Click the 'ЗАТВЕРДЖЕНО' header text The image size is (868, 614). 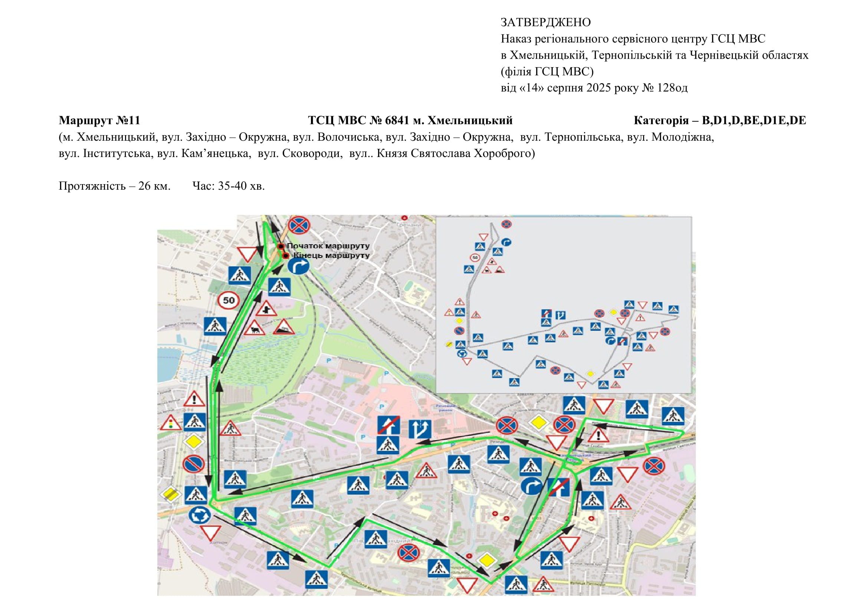tap(546, 22)
